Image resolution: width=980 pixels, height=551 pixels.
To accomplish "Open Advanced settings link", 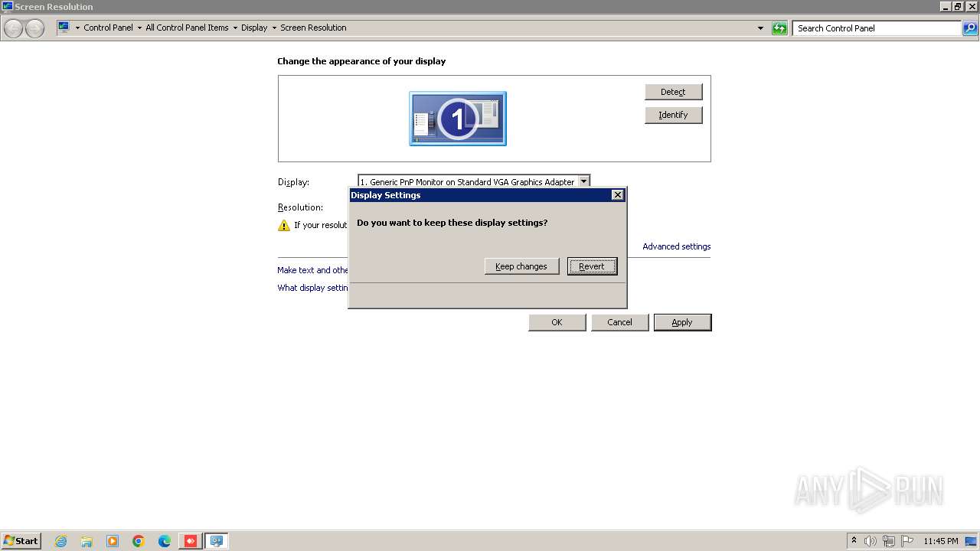I will (x=676, y=246).
